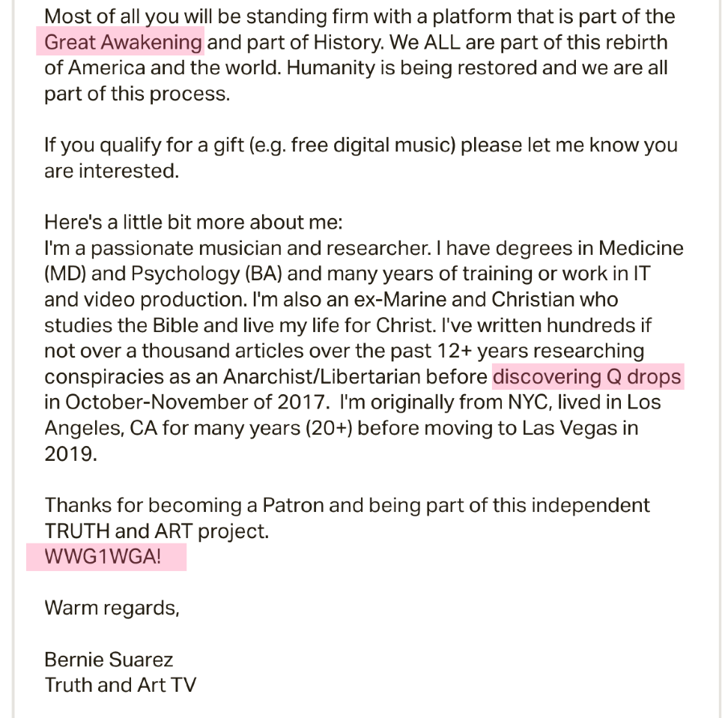Select the highlighted "WWG1WGA!" sign-off
Screen dimensions: 728x718
103,558
